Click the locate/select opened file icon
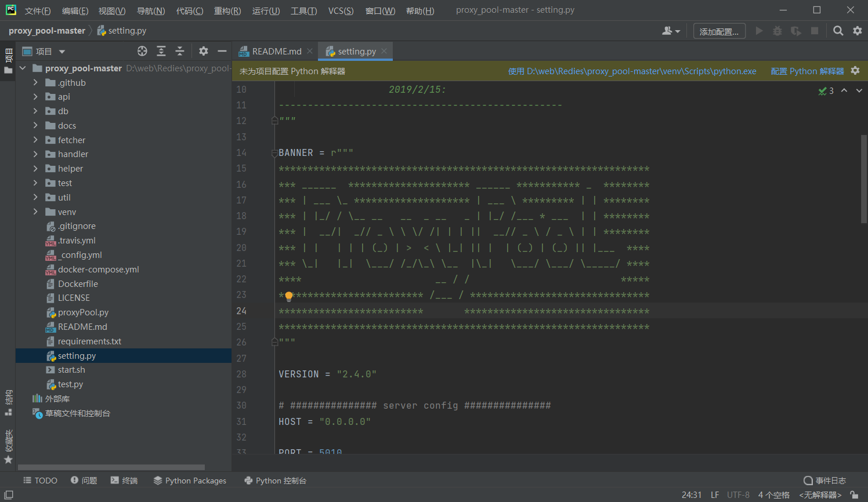 click(142, 51)
